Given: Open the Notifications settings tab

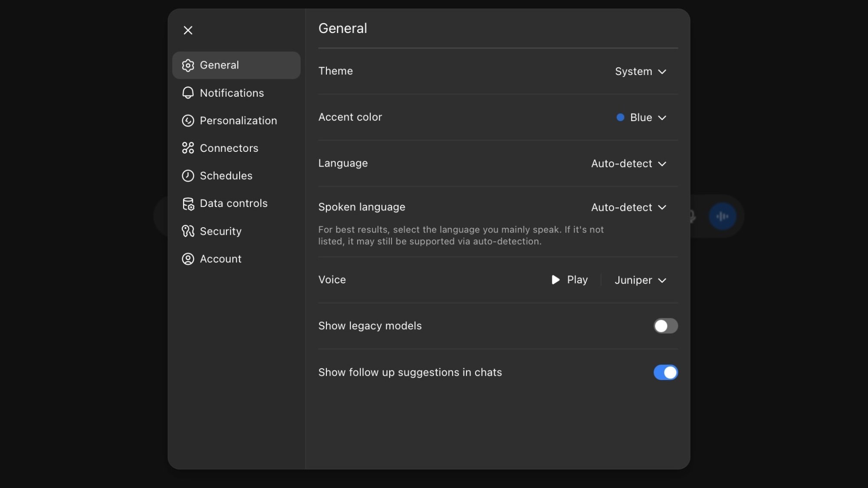Looking at the screenshot, I should [x=236, y=93].
